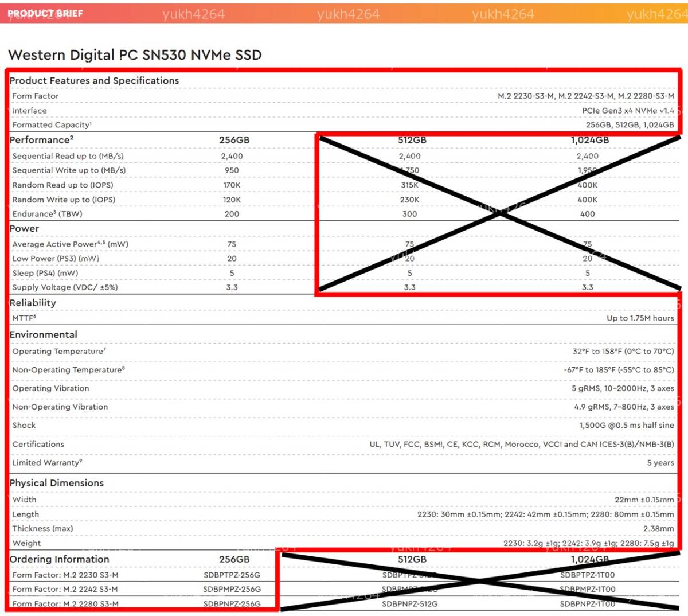Click the 256GB Sequential Read value "2,400"
The height and width of the screenshot is (616, 688).
click(232, 156)
